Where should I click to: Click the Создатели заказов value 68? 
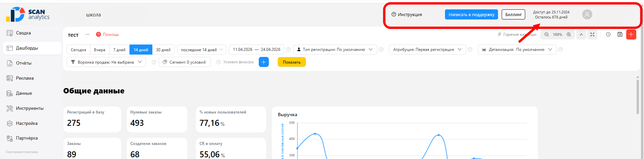(x=135, y=154)
